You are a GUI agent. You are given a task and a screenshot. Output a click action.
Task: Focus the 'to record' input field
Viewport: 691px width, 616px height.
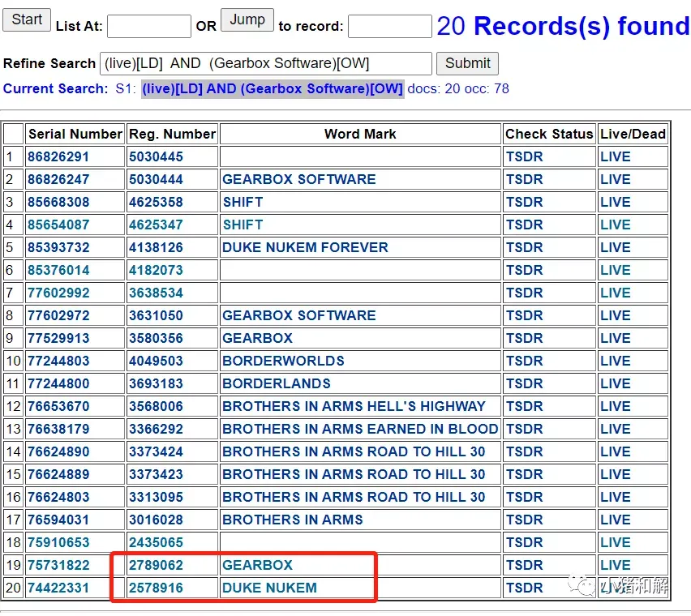[389, 27]
